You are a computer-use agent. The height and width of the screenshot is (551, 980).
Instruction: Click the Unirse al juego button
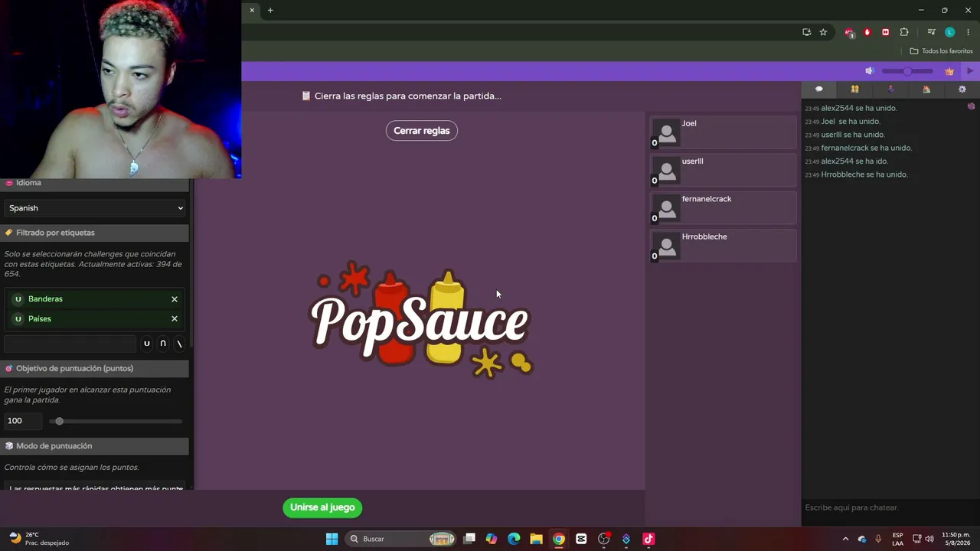[322, 507]
